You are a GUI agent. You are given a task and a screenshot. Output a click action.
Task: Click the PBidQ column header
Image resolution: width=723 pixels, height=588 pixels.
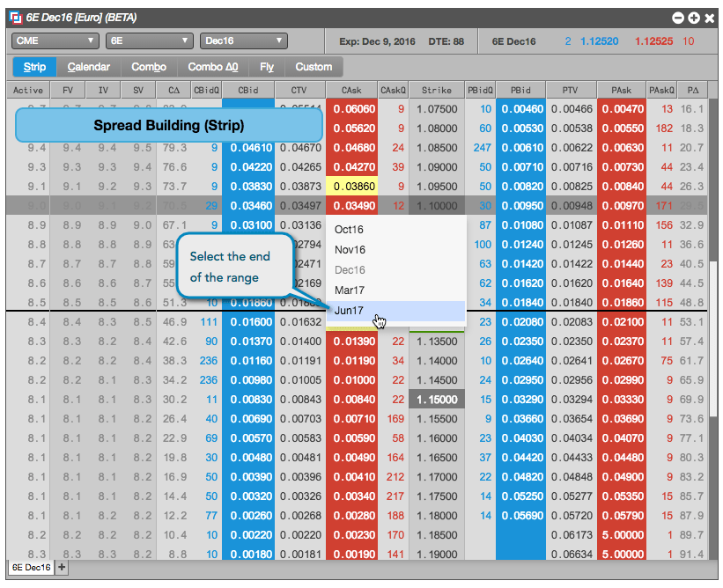coord(480,91)
